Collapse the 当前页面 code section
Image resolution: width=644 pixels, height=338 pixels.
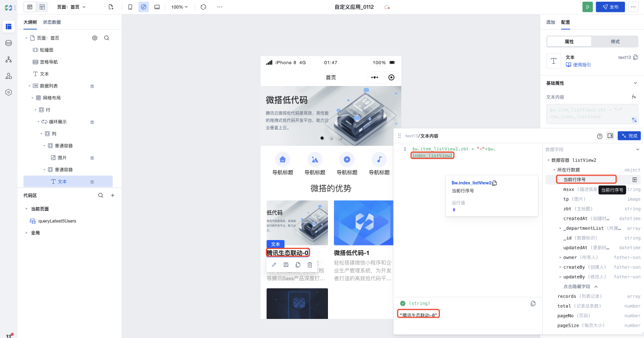click(27, 209)
